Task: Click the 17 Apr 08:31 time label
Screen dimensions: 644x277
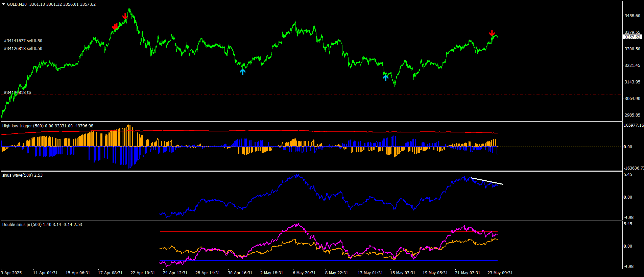Action: click(x=110, y=273)
